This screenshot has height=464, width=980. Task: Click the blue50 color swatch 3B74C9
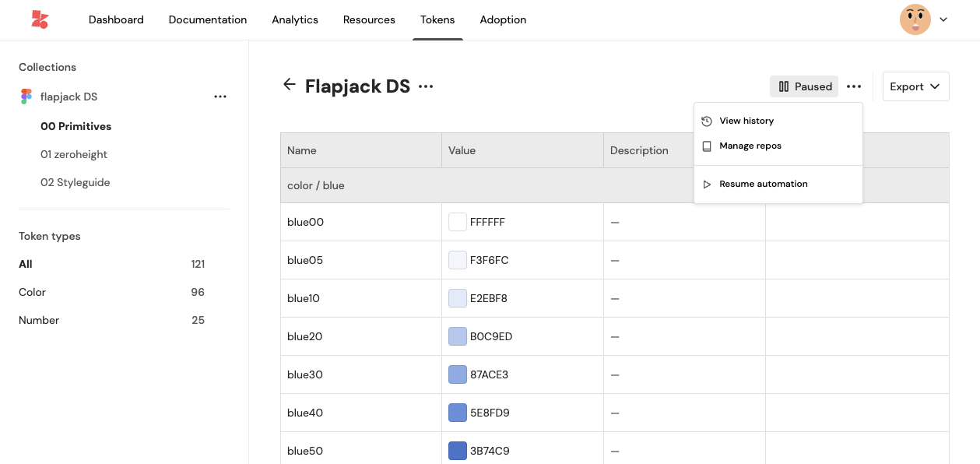(x=458, y=451)
